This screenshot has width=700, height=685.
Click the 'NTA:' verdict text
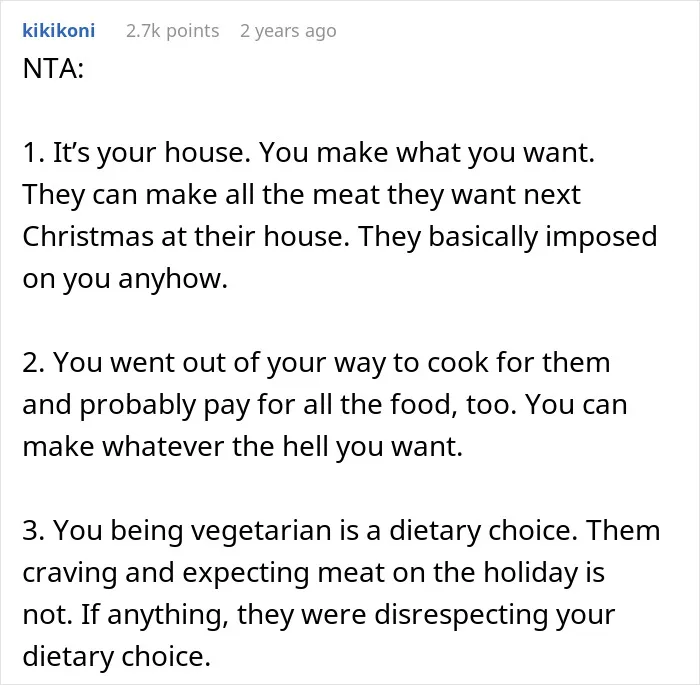(53, 69)
